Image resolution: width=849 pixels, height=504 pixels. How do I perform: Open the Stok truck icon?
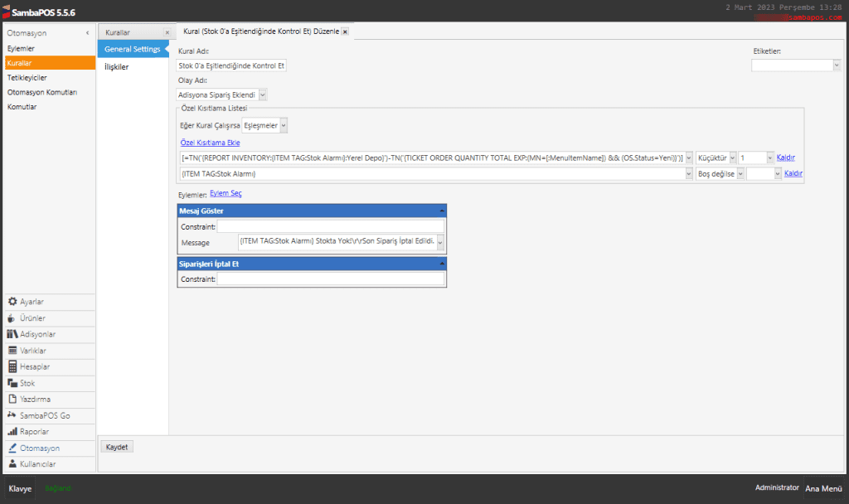click(12, 383)
